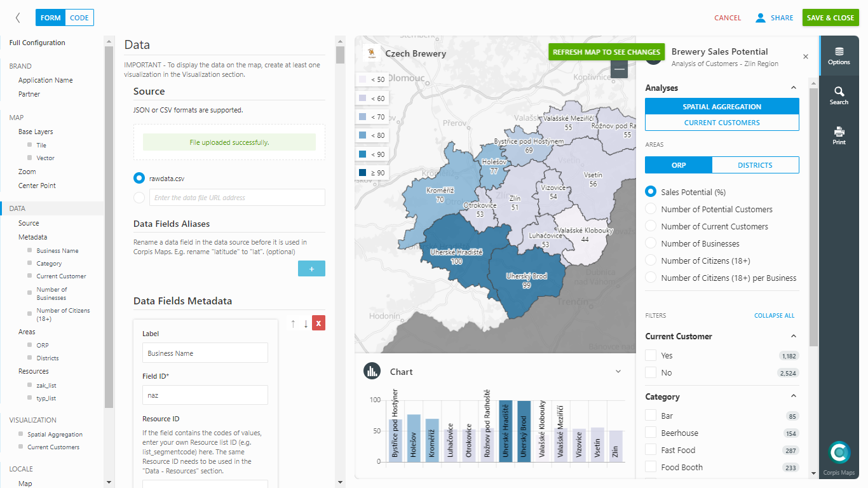Viewport: 868px width, 488px height.
Task: Add a data field alias with plus button
Action: (311, 269)
